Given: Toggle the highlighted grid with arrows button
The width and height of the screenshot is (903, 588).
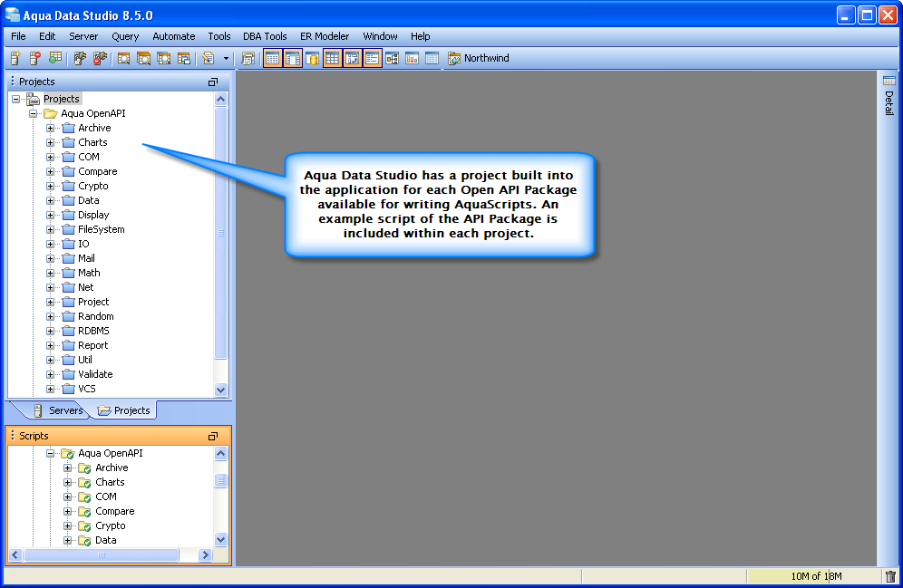Looking at the screenshot, I should (353, 58).
